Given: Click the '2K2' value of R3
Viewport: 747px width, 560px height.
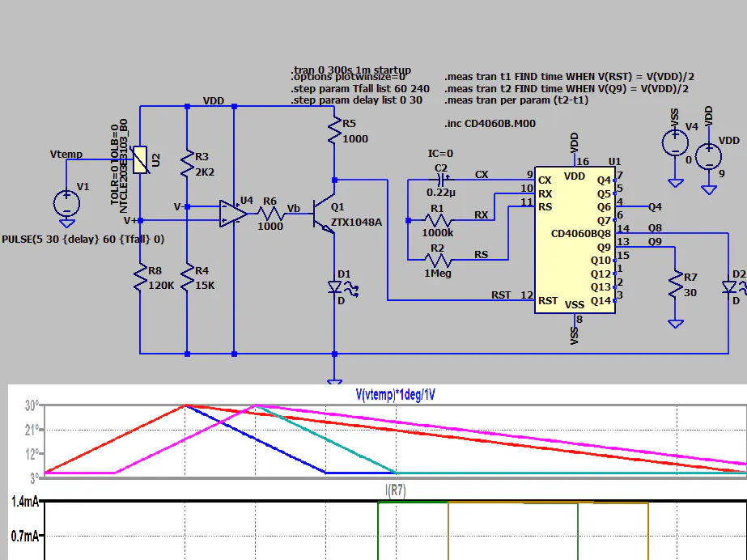Looking at the screenshot, I should pyautogui.click(x=205, y=172).
